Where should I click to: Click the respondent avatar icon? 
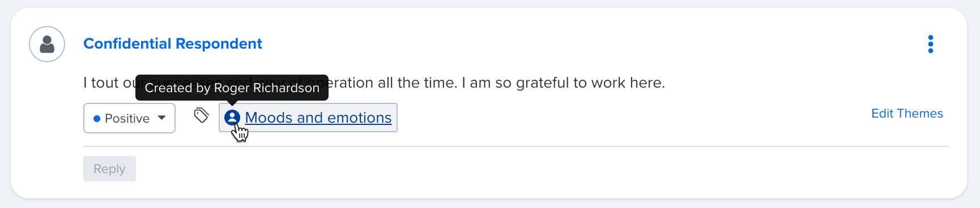(x=47, y=44)
